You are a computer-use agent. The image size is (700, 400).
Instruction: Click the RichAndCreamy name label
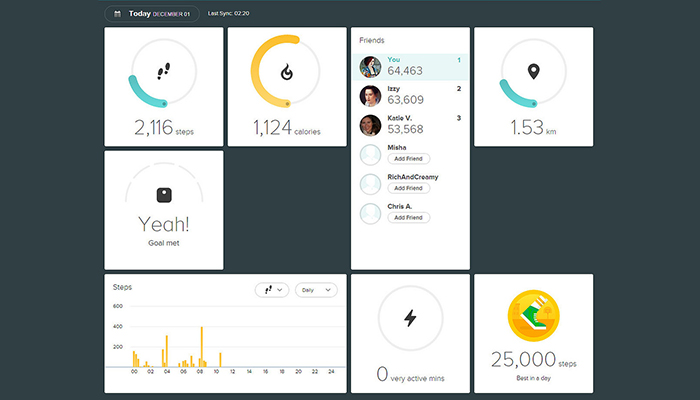tap(413, 177)
